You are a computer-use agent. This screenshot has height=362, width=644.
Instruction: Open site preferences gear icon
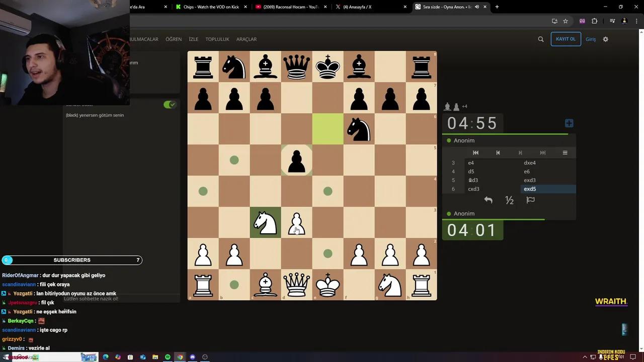pyautogui.click(x=605, y=39)
